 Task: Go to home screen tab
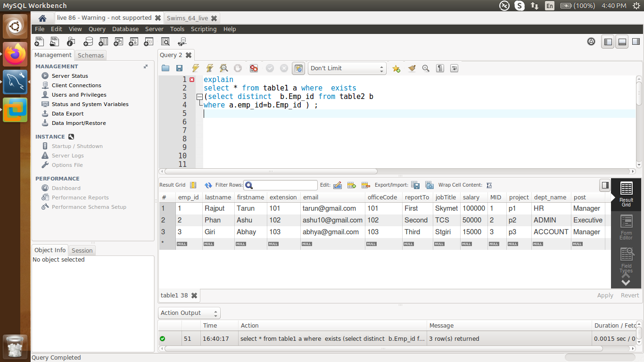[42, 18]
